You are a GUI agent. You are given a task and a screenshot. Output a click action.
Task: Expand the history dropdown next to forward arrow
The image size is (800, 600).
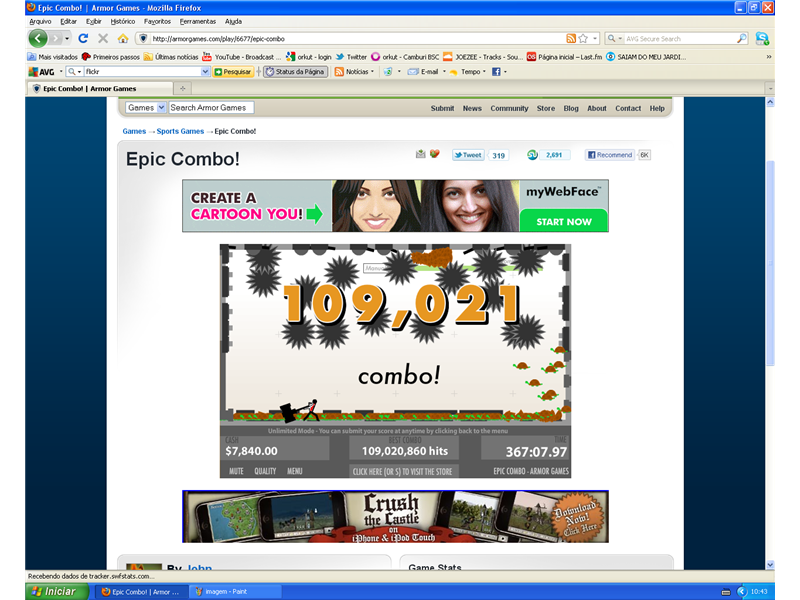coord(67,38)
